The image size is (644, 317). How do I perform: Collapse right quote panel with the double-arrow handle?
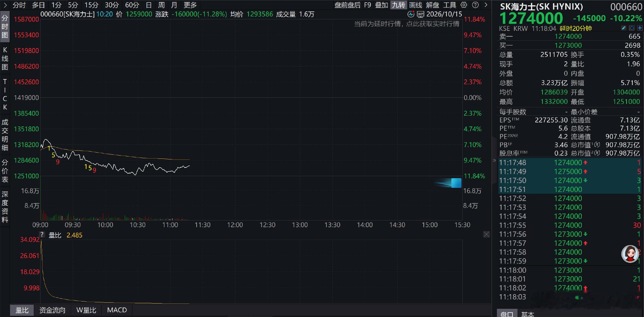click(494, 160)
